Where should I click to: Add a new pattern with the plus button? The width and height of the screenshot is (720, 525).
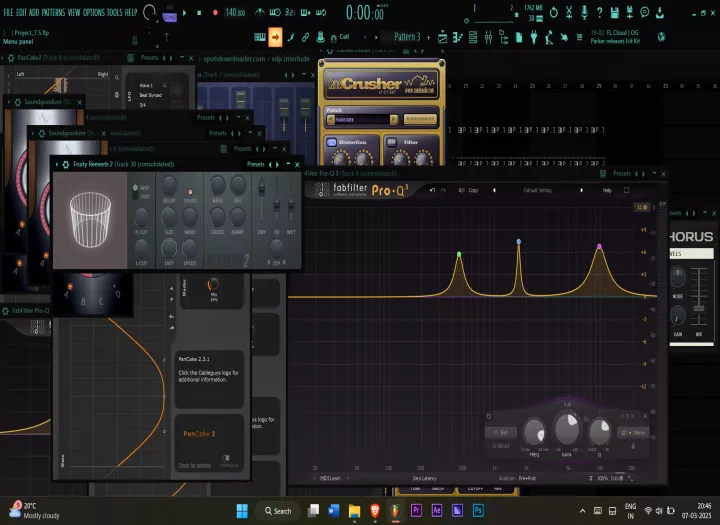(x=428, y=37)
